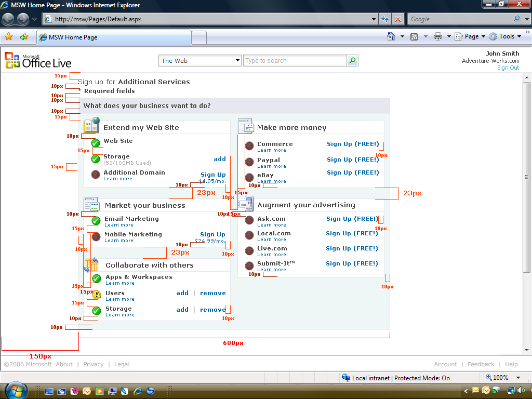The width and height of the screenshot is (532, 399).
Task: Click the zoom 100% button
Action: tap(497, 378)
